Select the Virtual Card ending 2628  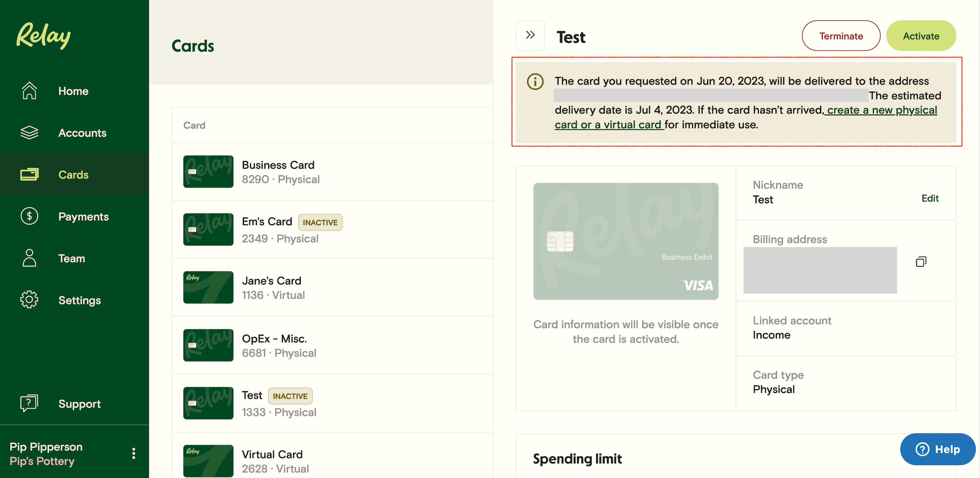272,460
